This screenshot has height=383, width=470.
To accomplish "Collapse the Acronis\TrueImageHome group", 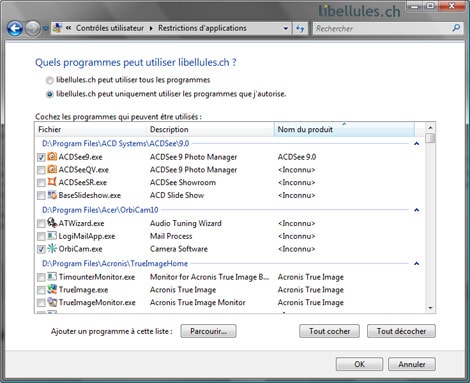I will pos(416,264).
